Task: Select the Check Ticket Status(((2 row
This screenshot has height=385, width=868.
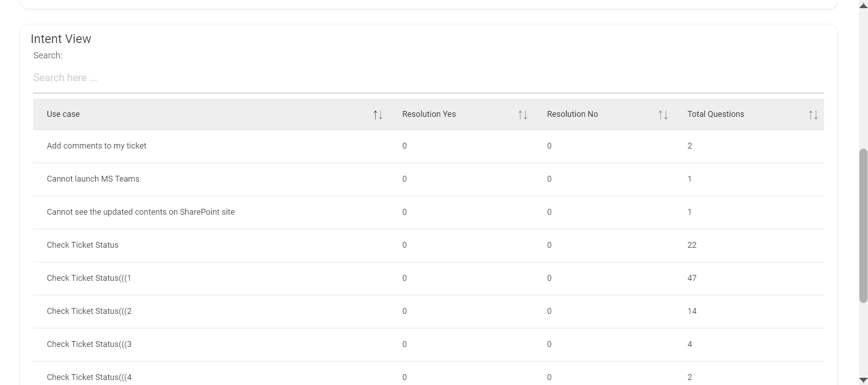Action: pos(89,311)
